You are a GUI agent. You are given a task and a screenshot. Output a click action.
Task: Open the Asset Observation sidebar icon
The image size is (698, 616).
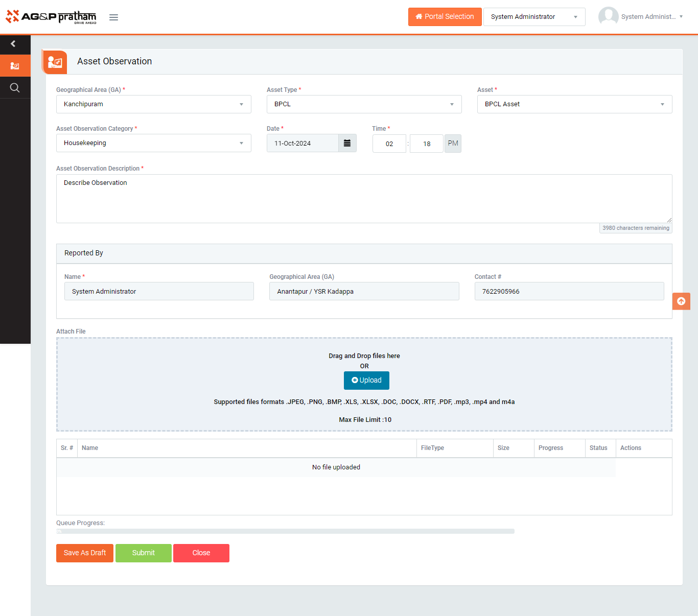[15, 66]
